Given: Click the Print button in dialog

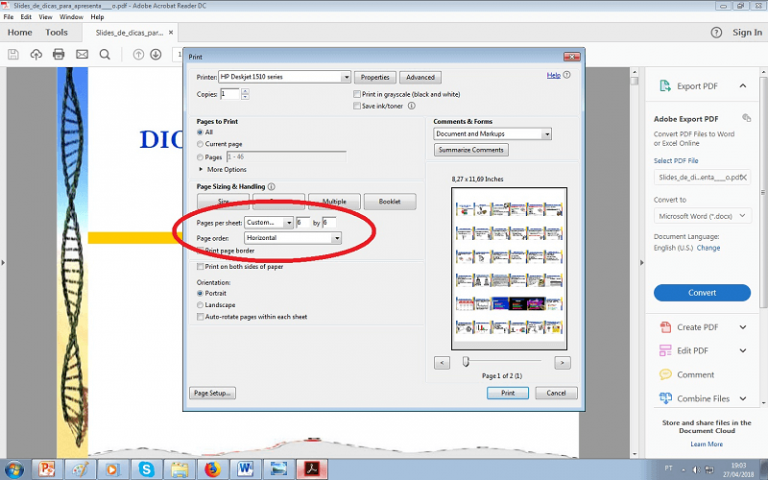Looking at the screenshot, I should click(507, 393).
